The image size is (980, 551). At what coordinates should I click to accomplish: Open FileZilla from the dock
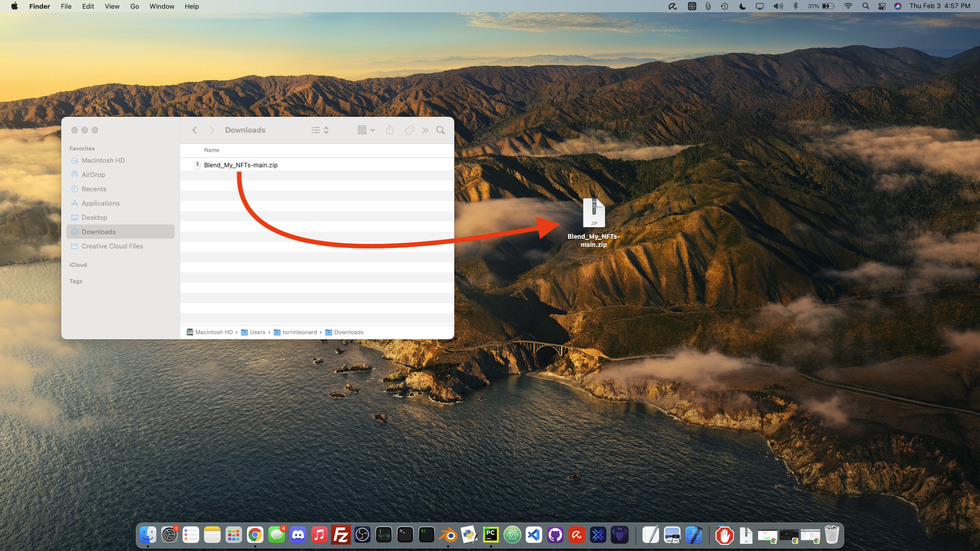pyautogui.click(x=340, y=535)
